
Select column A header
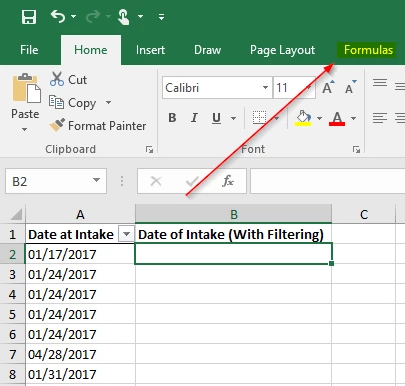point(80,214)
